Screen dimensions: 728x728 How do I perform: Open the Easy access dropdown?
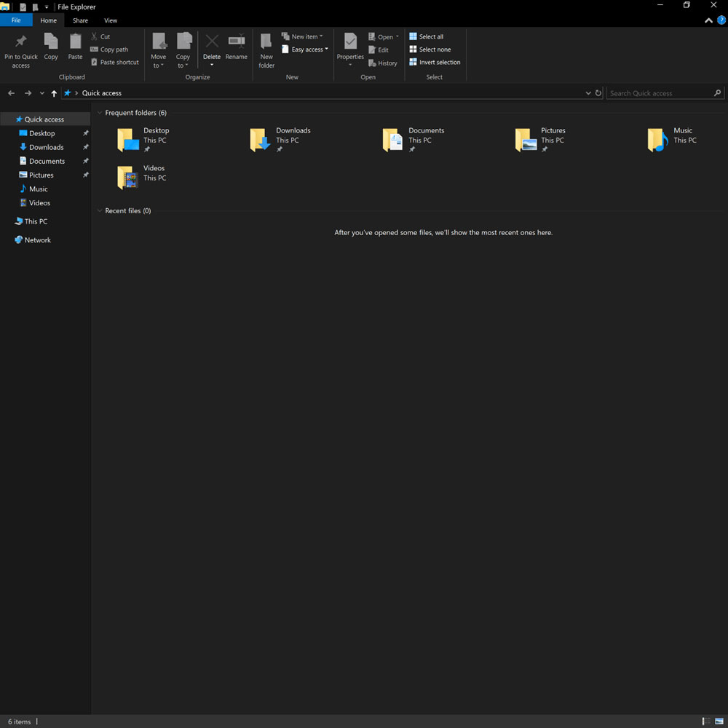[x=309, y=50]
